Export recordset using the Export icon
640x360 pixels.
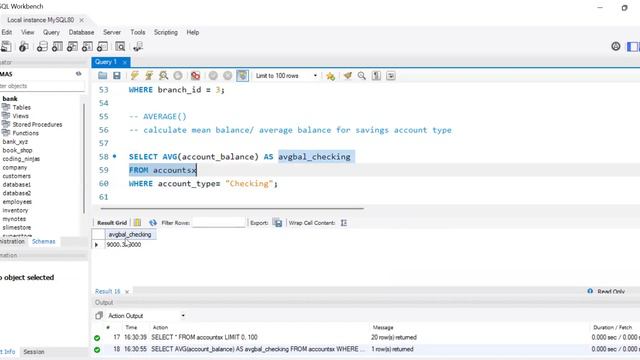point(278,223)
